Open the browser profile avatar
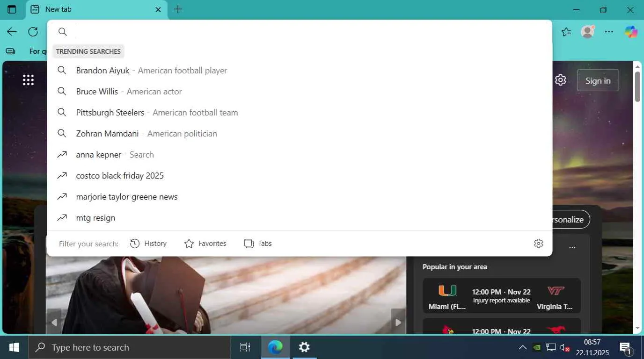Image resolution: width=644 pixels, height=359 pixels. coord(587,32)
